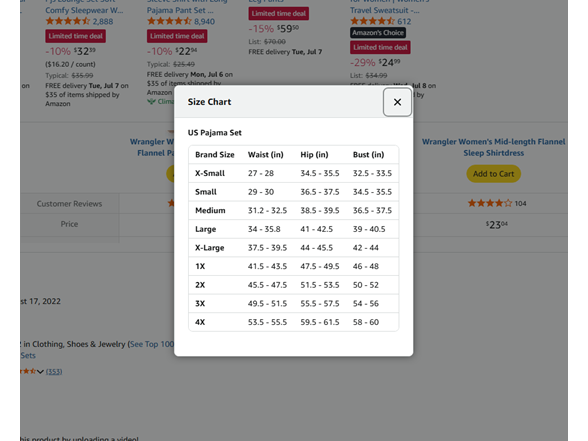The width and height of the screenshot is (588, 441).
Task: Click the 2,888 ratings count
Action: point(103,21)
